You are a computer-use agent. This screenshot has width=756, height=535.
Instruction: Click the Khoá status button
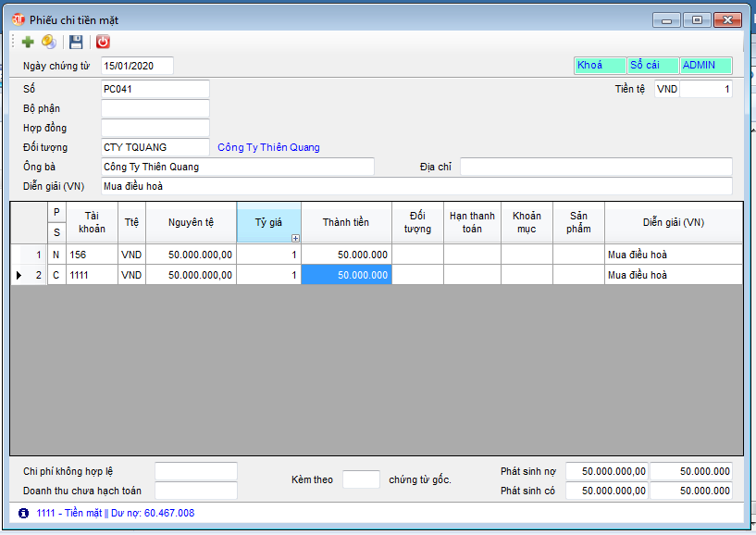(x=600, y=65)
